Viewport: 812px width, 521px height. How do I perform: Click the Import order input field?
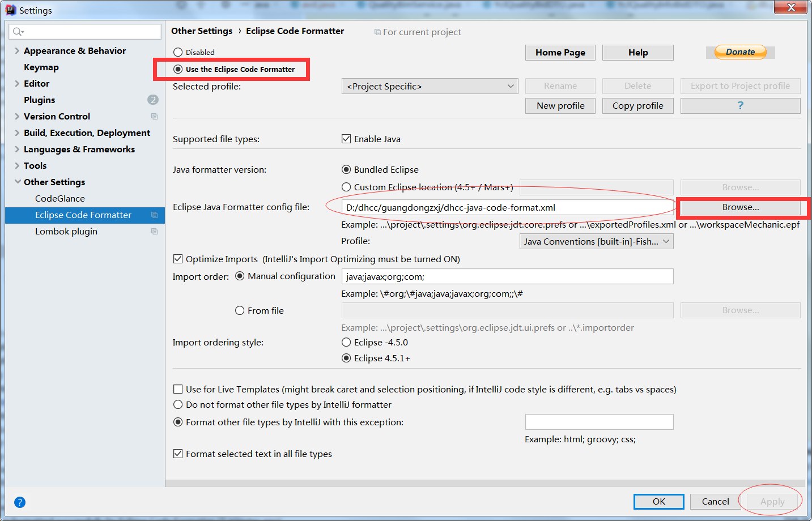coord(507,276)
